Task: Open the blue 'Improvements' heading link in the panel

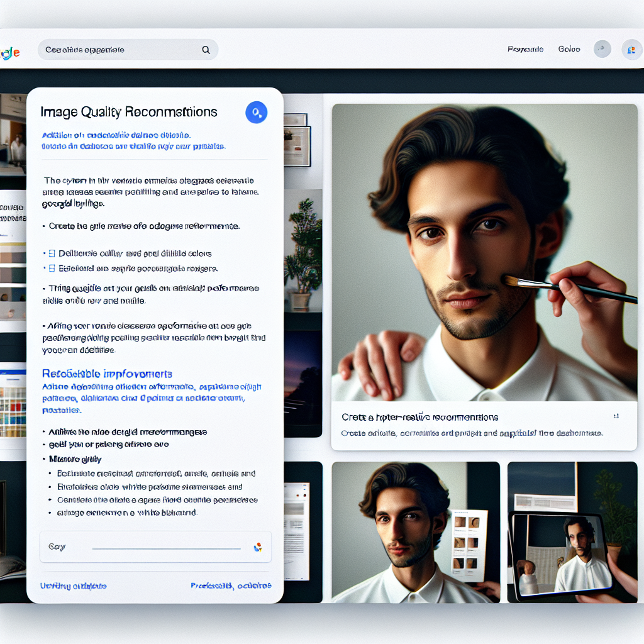Action: (107, 374)
